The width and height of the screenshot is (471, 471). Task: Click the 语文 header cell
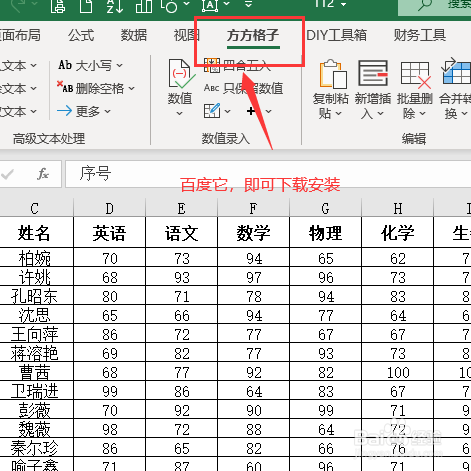pos(181,233)
